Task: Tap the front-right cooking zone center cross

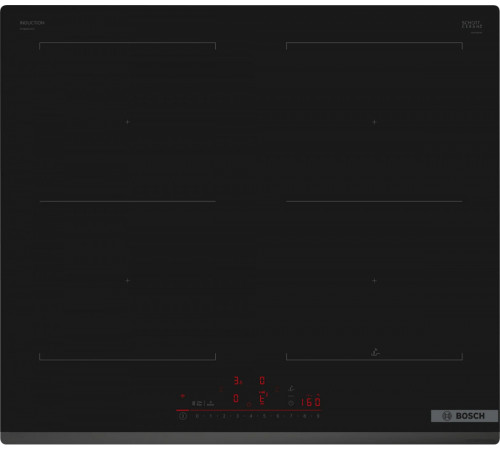Action: click(374, 281)
